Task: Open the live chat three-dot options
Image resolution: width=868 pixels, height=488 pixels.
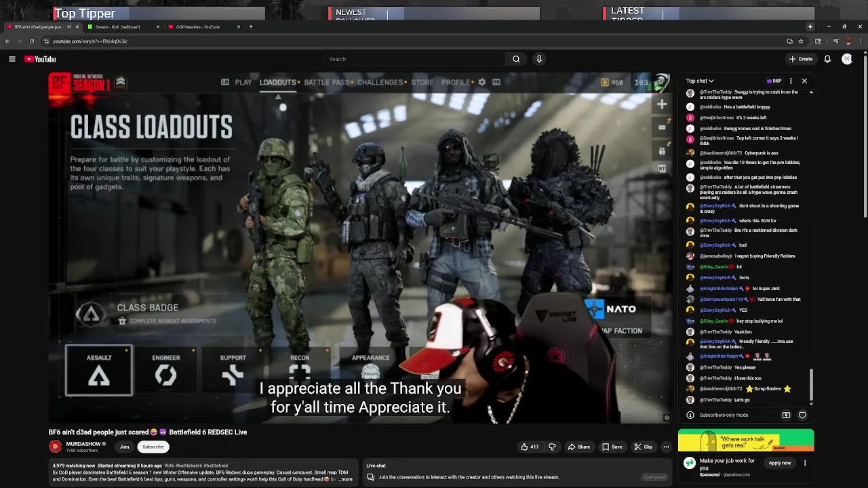Action: click(791, 81)
